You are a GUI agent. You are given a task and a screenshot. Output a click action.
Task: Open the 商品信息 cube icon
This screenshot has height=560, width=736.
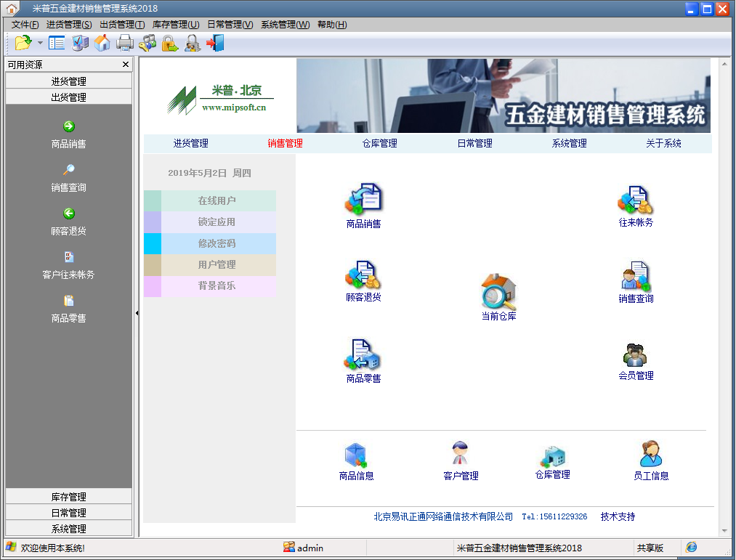[356, 455]
